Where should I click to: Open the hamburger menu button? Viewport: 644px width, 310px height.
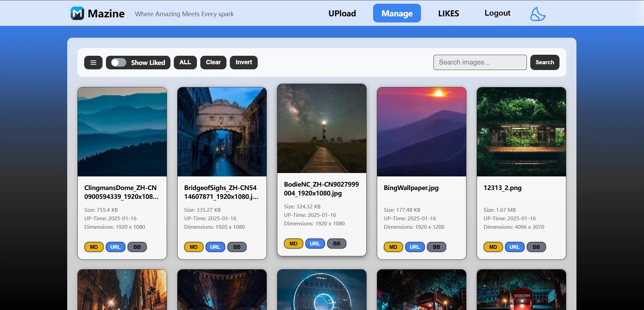[93, 63]
